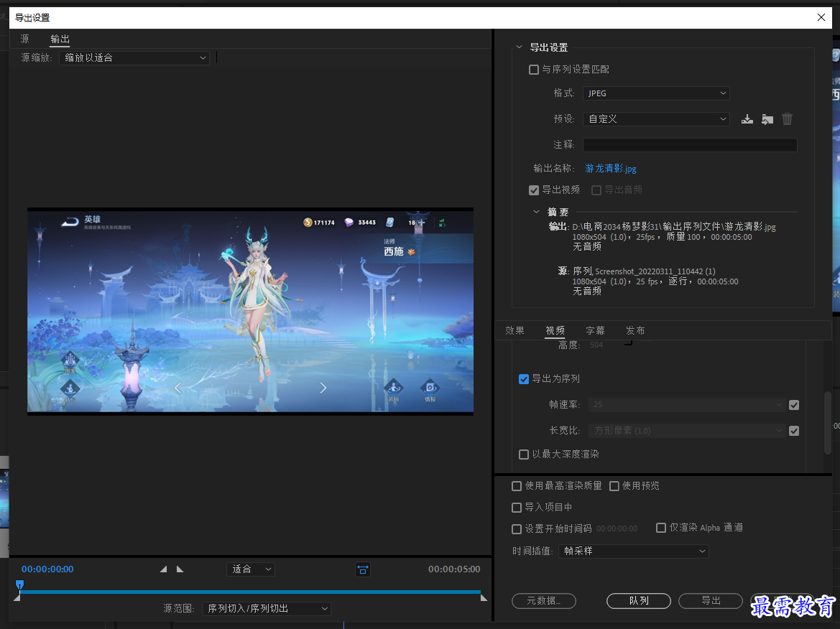Open the 源范围 dropdown

[267, 609]
